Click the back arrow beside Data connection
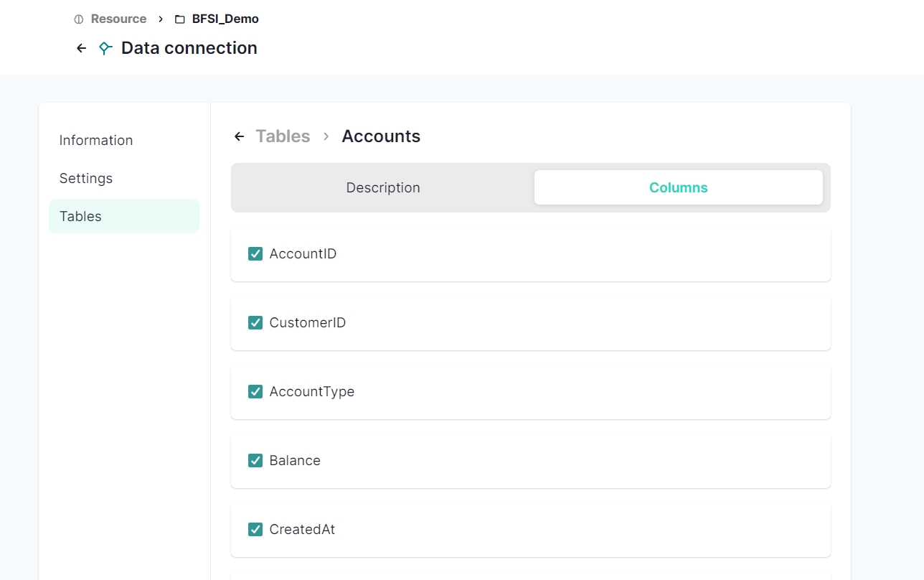The height and width of the screenshot is (580, 924). click(x=81, y=48)
